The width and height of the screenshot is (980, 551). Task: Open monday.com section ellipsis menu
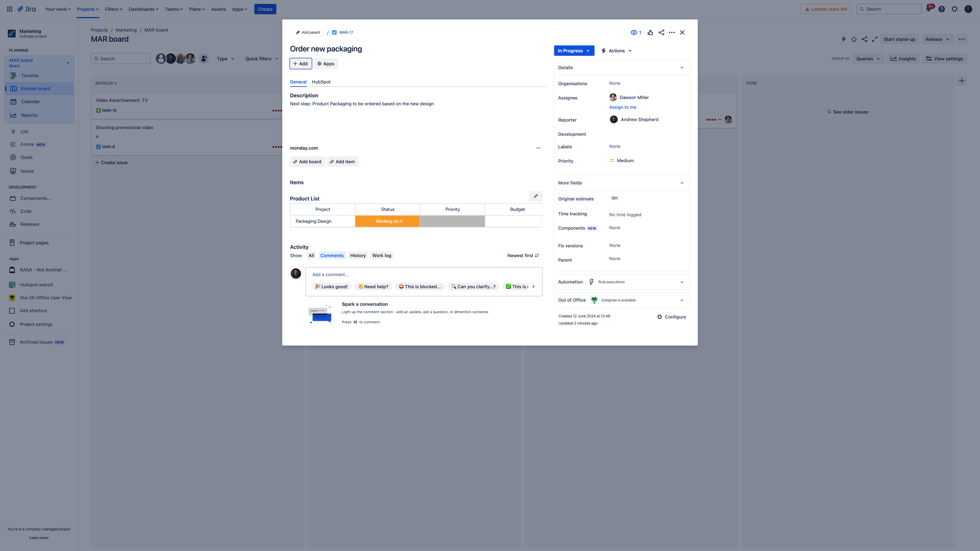click(538, 148)
